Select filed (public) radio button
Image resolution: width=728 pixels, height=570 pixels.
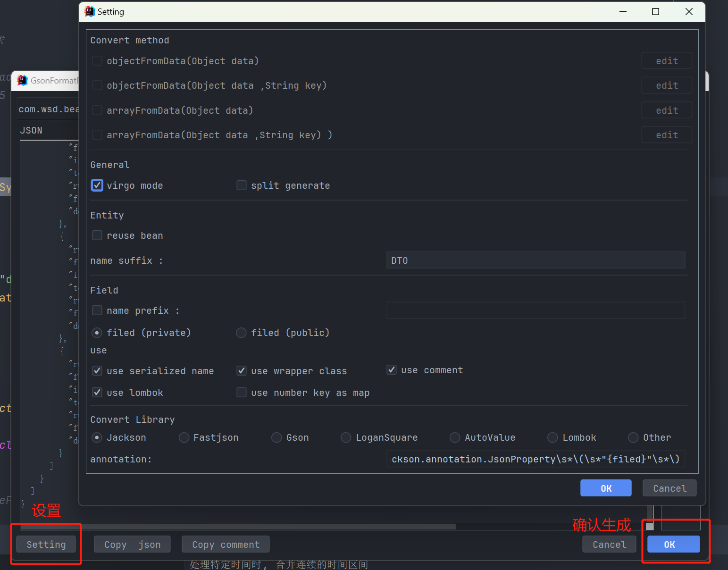[241, 333]
